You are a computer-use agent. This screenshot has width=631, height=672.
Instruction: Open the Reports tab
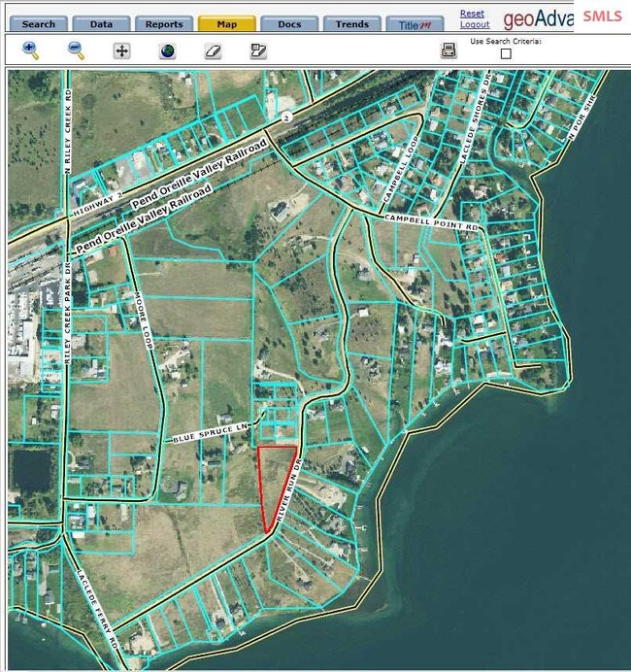coord(164,24)
